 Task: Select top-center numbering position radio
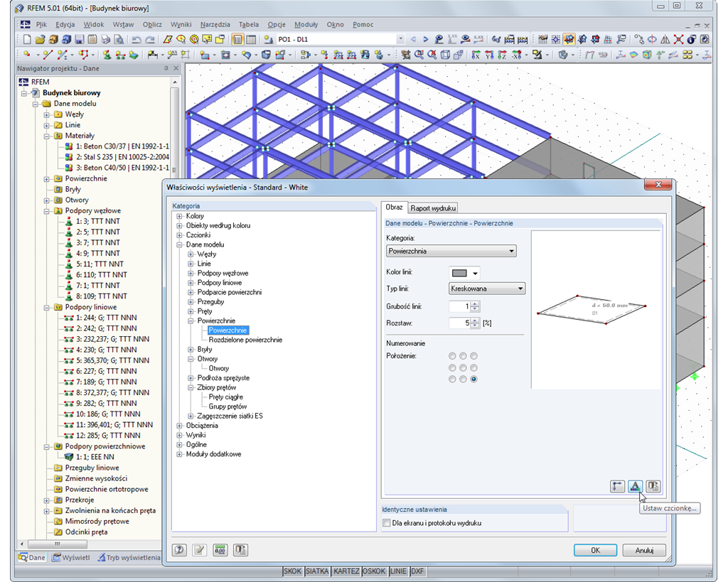463,356
